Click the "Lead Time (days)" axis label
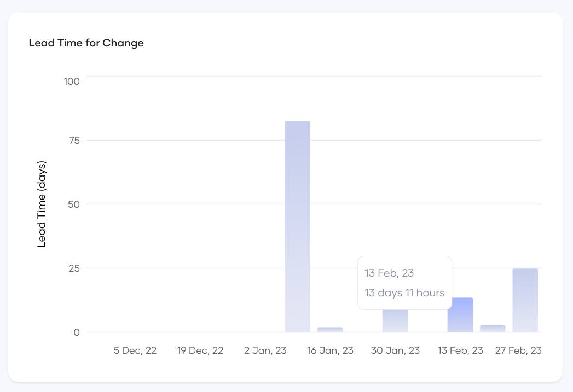573x392 pixels. tap(42, 204)
